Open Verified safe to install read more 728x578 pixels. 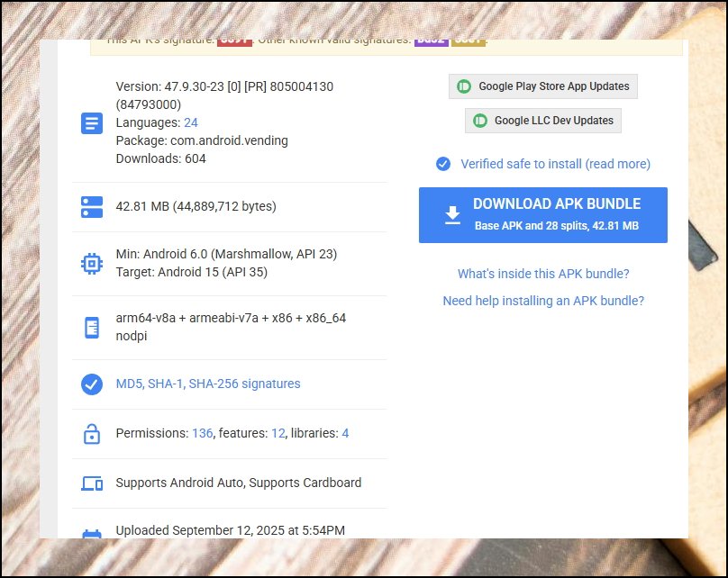(555, 164)
